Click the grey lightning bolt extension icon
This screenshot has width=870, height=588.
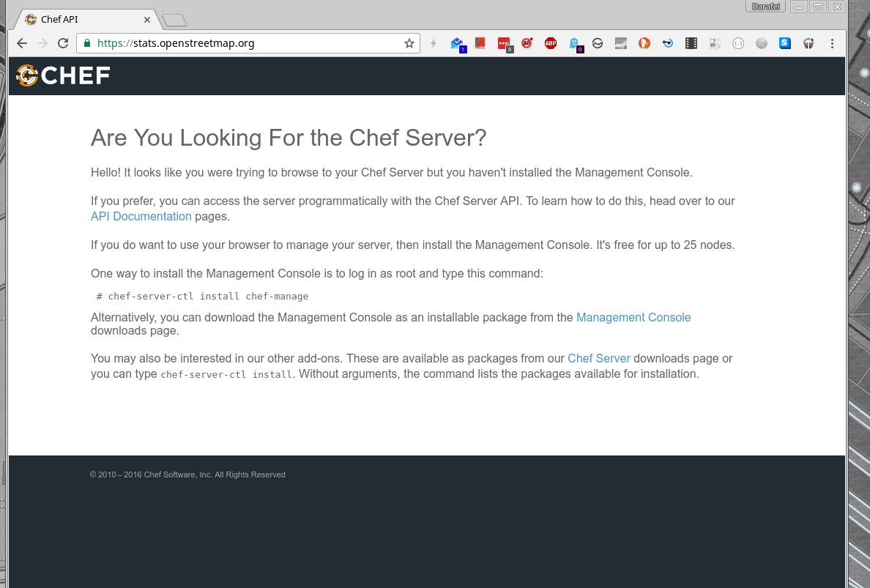coord(434,43)
